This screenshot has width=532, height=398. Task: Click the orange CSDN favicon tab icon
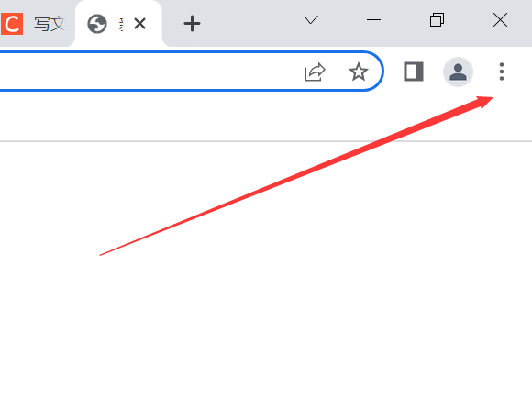[12, 24]
